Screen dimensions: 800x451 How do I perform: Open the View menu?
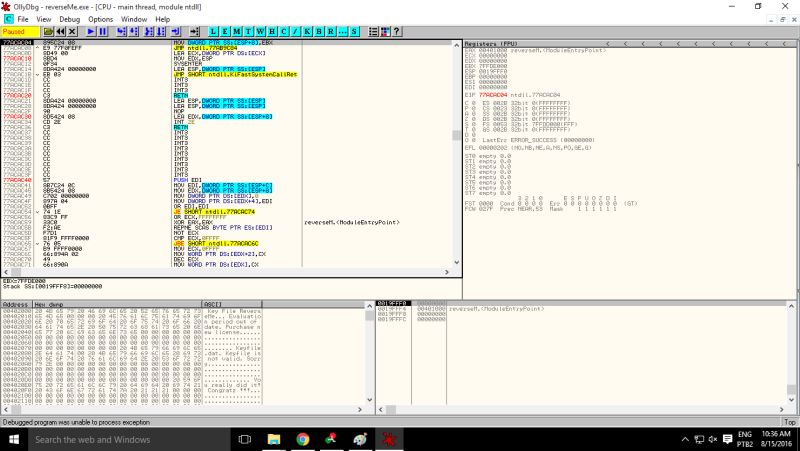(x=43, y=19)
